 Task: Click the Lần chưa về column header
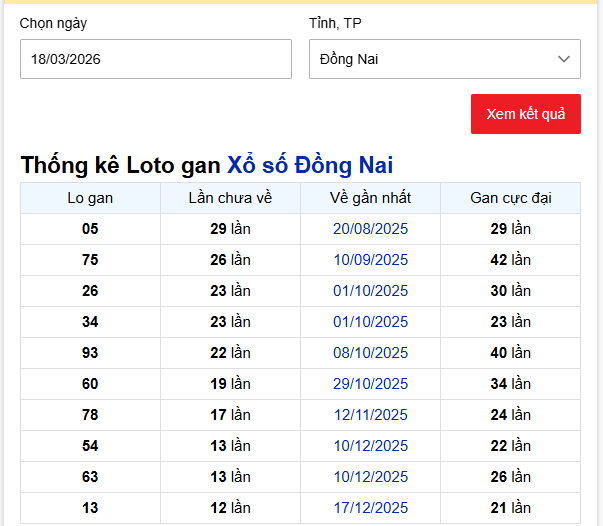[230, 198]
